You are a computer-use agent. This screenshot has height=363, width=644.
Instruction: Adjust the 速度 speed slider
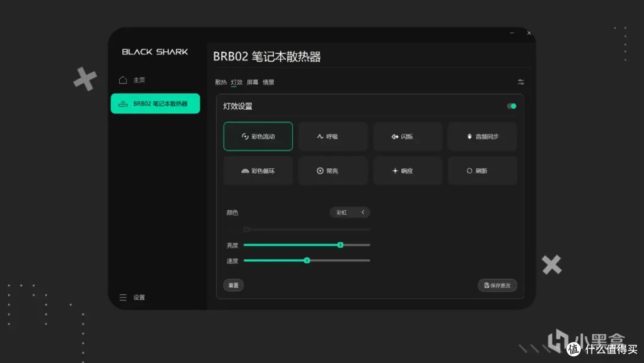(307, 261)
